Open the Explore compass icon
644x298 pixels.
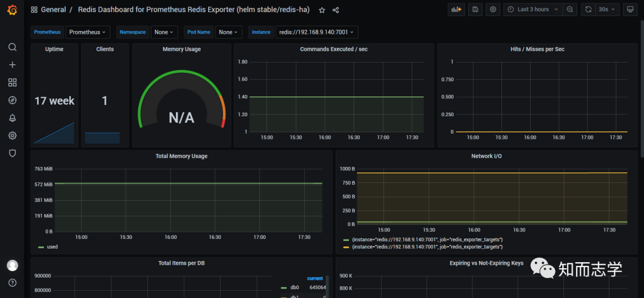coord(12,100)
